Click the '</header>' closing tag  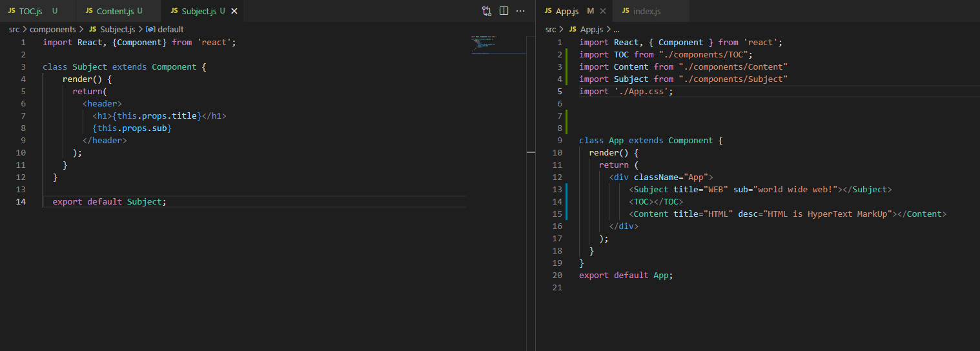click(105, 140)
